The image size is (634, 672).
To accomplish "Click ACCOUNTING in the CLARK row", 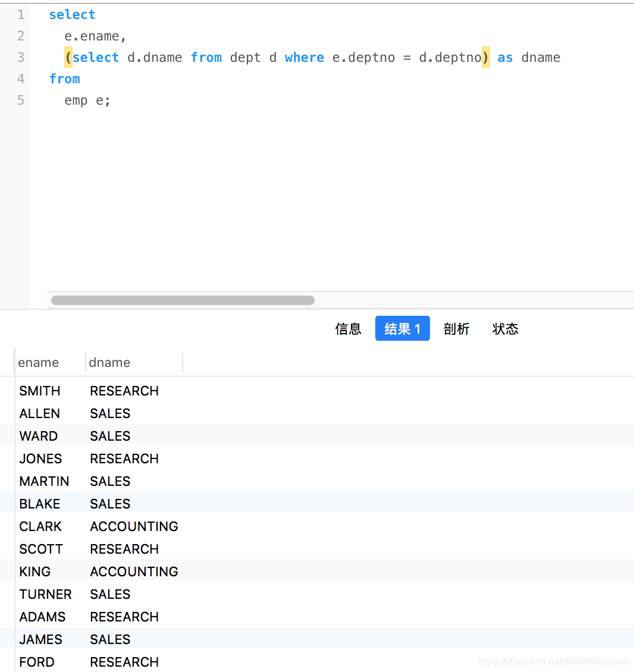I will point(134,526).
